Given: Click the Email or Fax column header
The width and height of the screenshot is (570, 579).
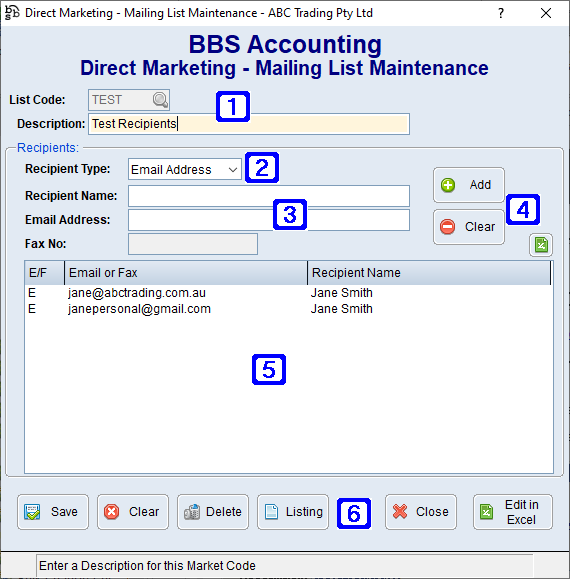Looking at the screenshot, I should pos(186,273).
